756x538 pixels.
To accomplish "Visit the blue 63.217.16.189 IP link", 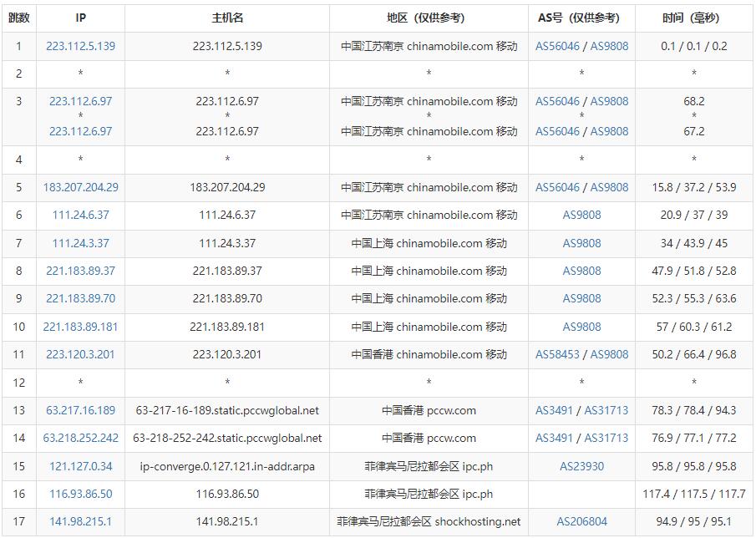I will point(80,410).
